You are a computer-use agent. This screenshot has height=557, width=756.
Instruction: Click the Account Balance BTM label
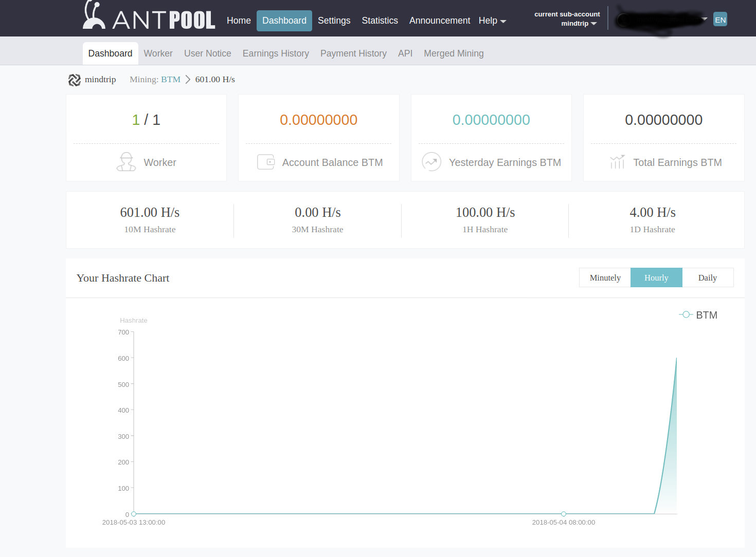pos(332,162)
